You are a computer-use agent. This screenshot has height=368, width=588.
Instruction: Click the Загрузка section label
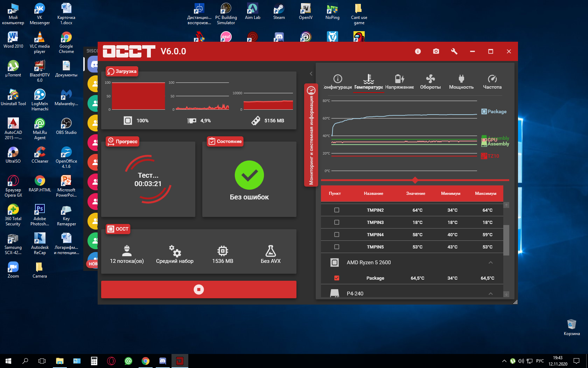122,71
